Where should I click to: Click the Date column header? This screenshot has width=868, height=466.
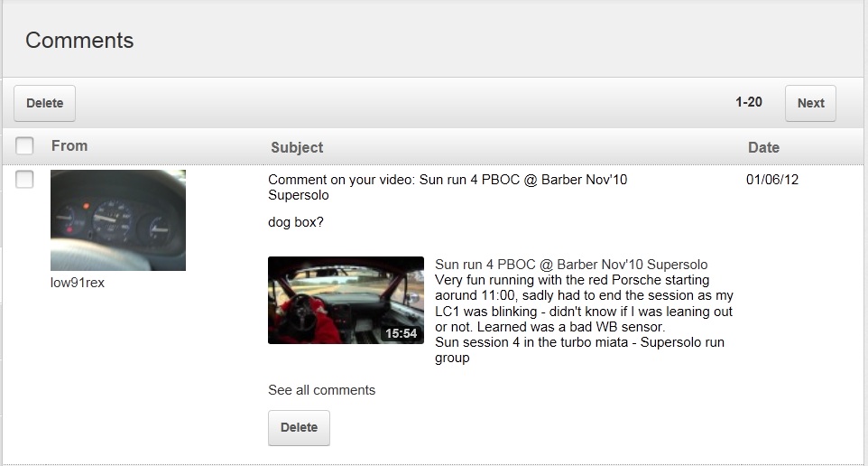(763, 147)
